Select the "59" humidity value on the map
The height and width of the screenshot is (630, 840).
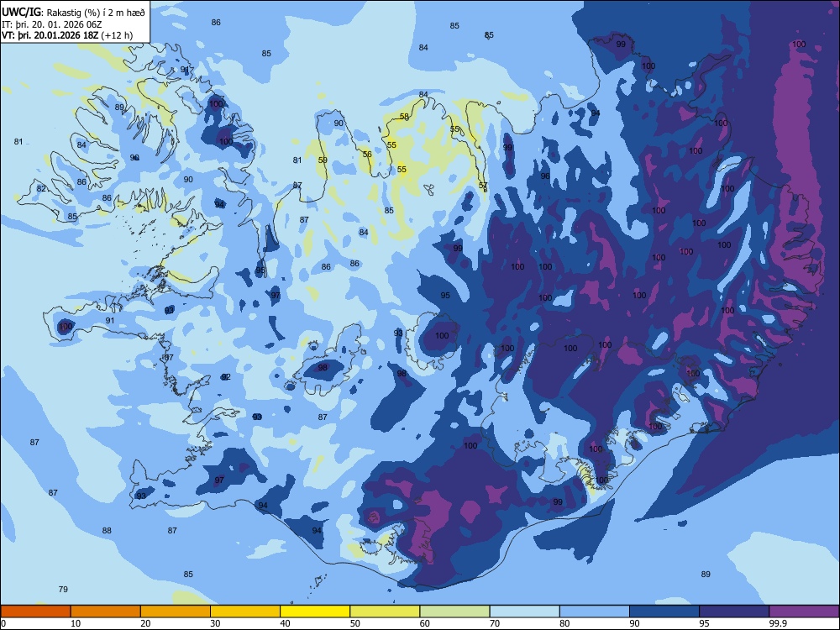click(x=323, y=160)
